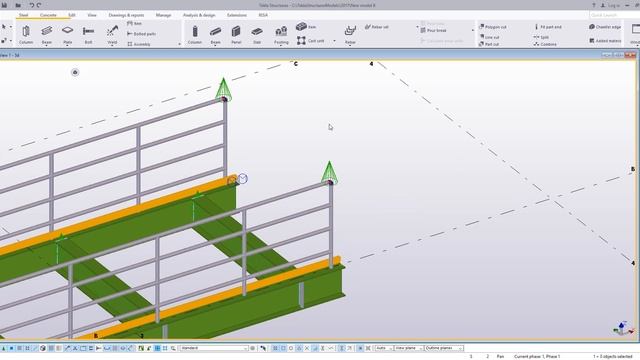Click the 'Current phase: 1, Phase 1' status text
The image size is (640, 360).
pos(537,356)
